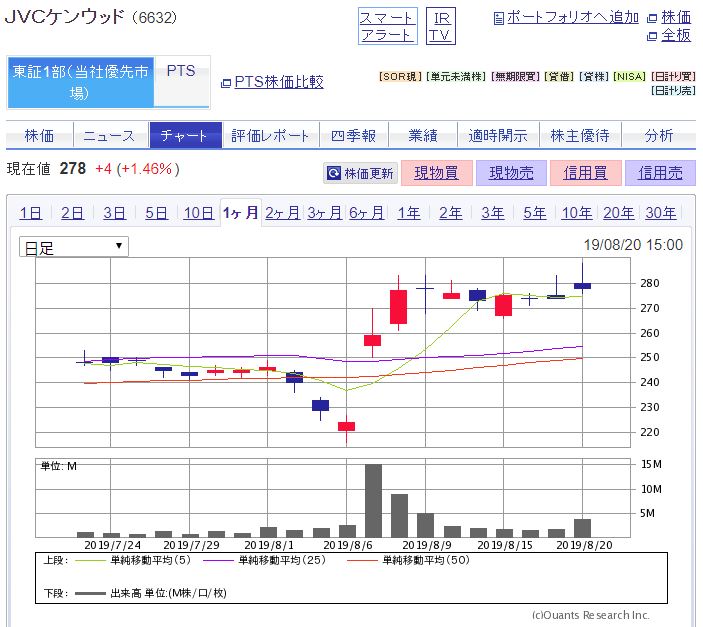
Task: Click the 単純移動平均(5) legend entry
Action: pos(133,560)
